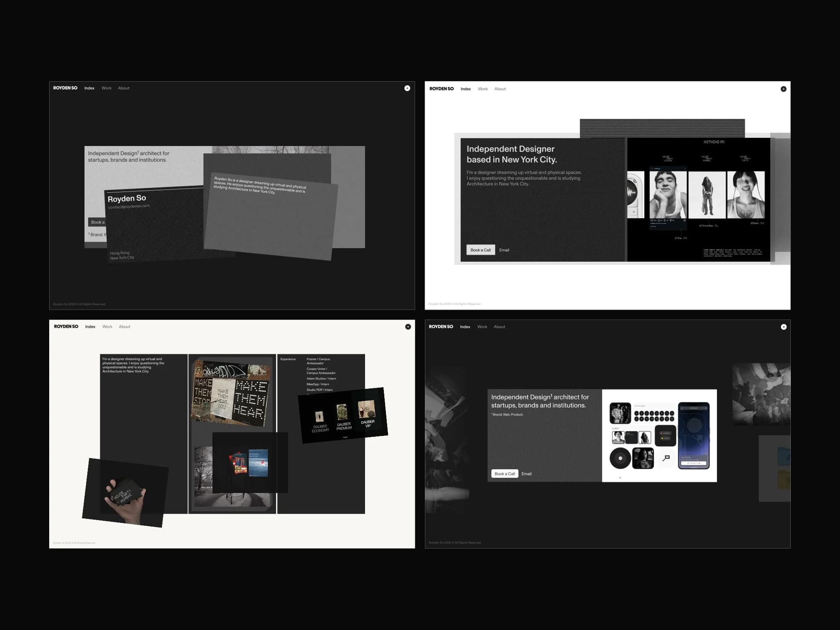Viewport: 840px width, 630px height.
Task: Click the ROYDEN SO logo in top-right mockup
Action: click(441, 89)
